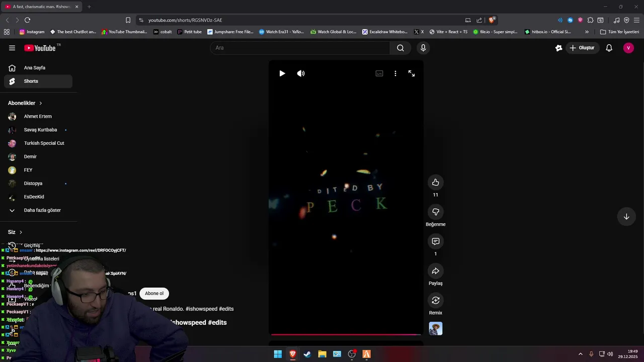644x362 pixels.
Task: Open Savaş Kurtbaba channel
Action: pyautogui.click(x=38, y=130)
